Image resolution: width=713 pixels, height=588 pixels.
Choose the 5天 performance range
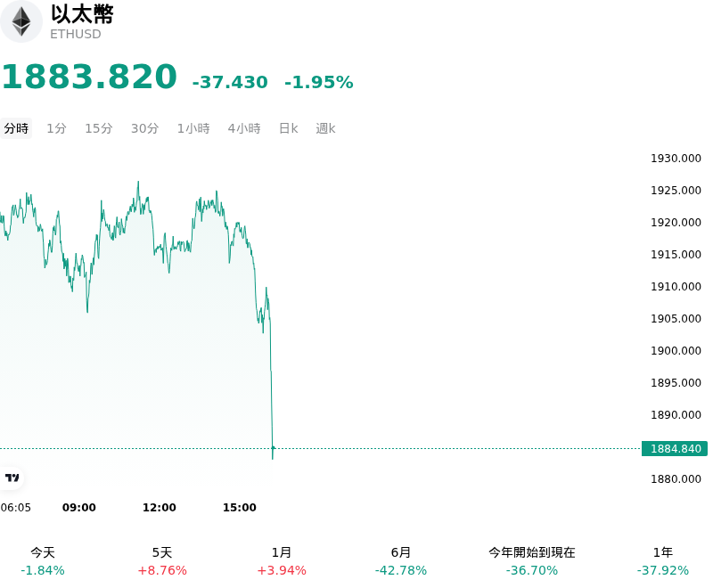162,561
